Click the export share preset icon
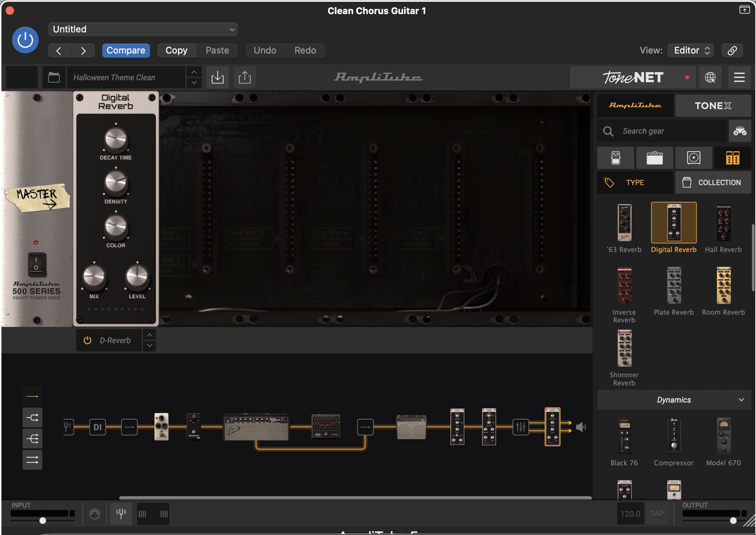The width and height of the screenshot is (756, 535). [x=244, y=77]
